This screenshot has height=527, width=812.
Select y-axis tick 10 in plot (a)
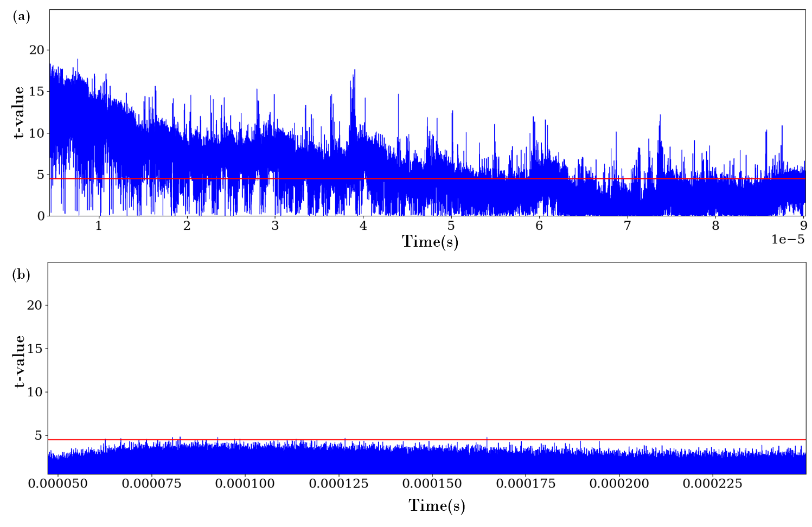36,133
